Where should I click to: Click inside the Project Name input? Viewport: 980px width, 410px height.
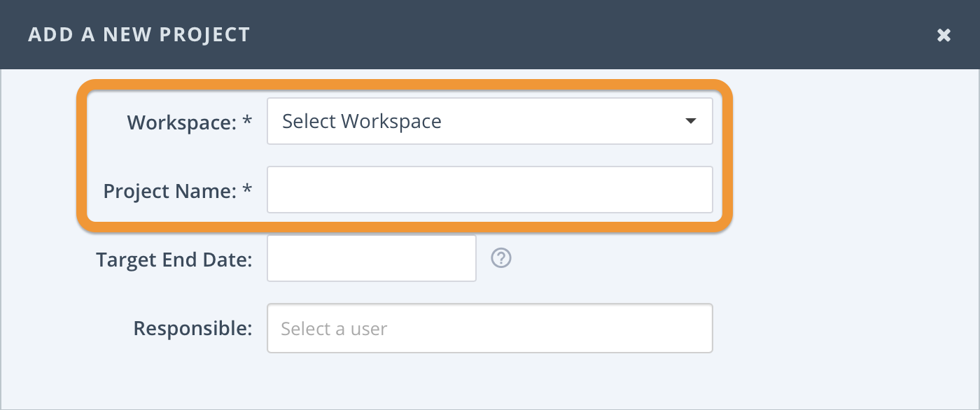click(490, 189)
